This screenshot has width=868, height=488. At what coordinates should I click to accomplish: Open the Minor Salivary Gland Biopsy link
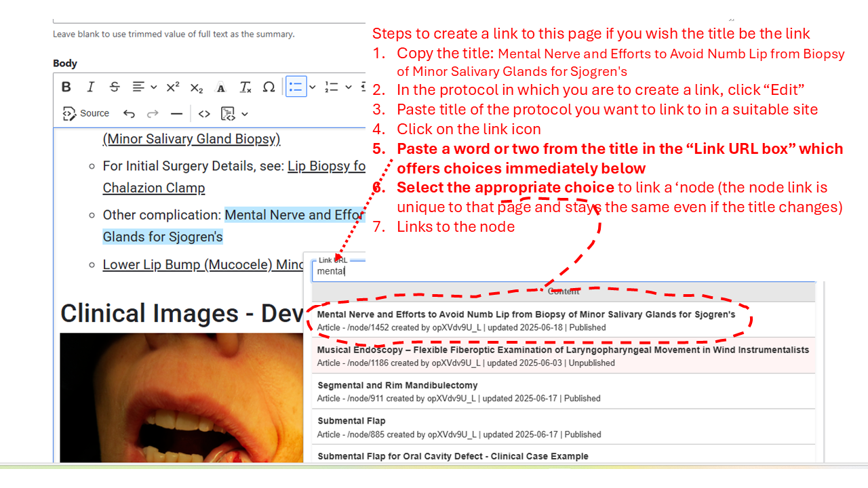point(191,138)
